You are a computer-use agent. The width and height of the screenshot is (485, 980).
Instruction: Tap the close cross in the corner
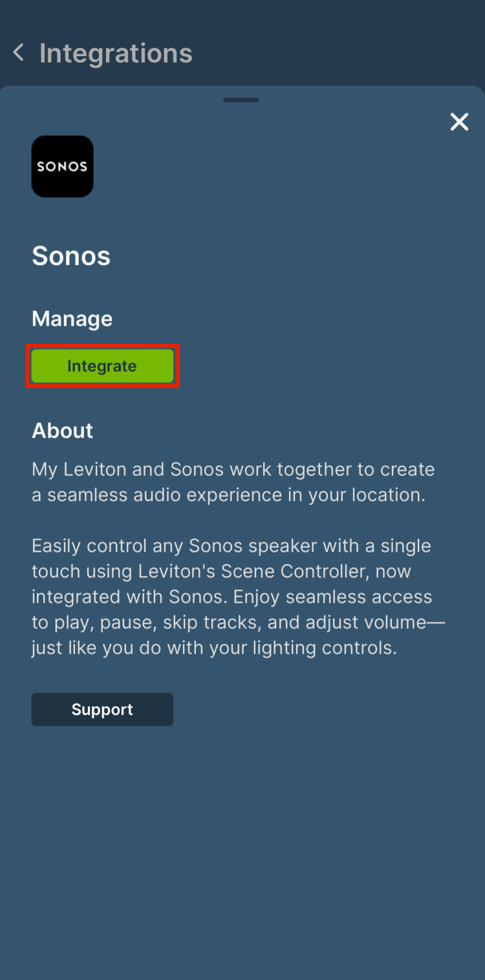(x=459, y=121)
